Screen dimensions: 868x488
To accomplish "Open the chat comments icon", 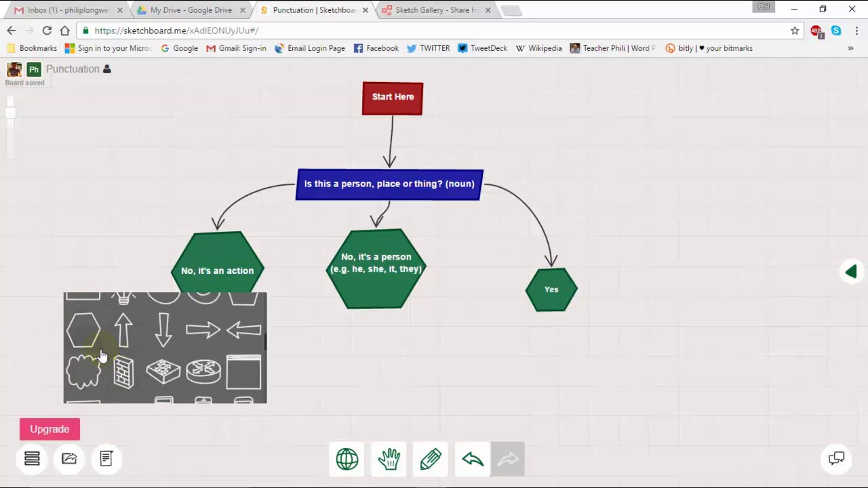I will 836,459.
